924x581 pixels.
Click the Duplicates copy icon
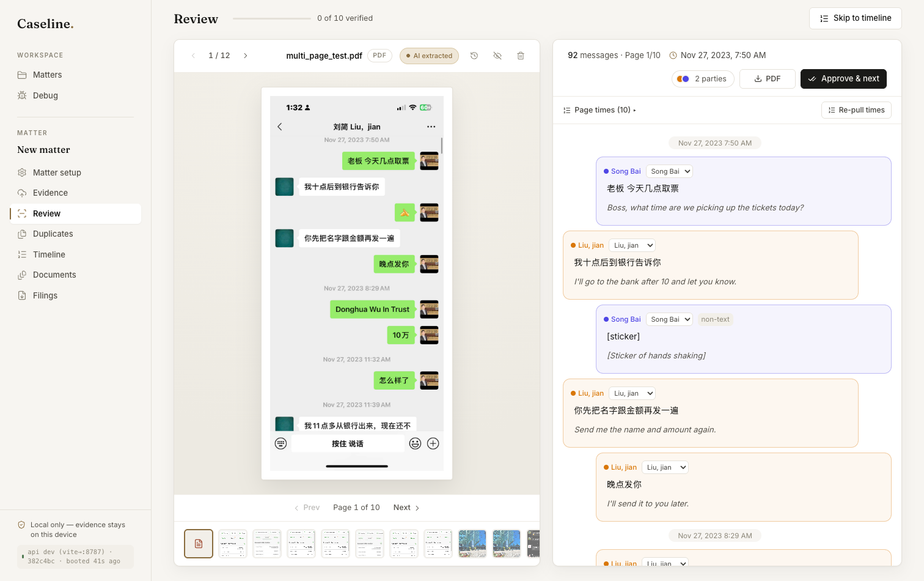[x=22, y=234]
